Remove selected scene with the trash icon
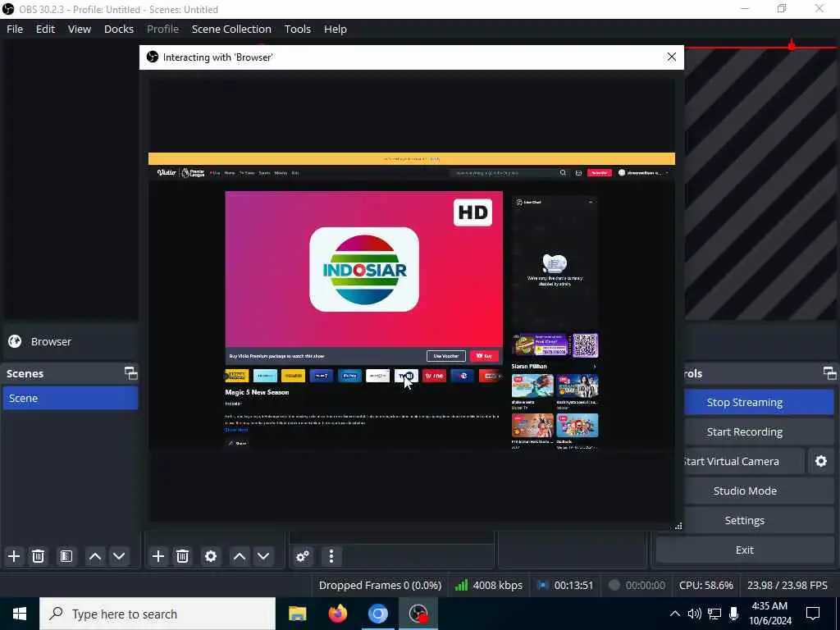The height and width of the screenshot is (630, 840). 38,556
